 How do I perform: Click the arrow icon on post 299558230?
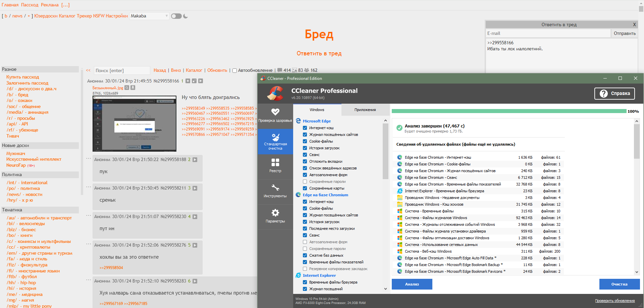point(195,217)
